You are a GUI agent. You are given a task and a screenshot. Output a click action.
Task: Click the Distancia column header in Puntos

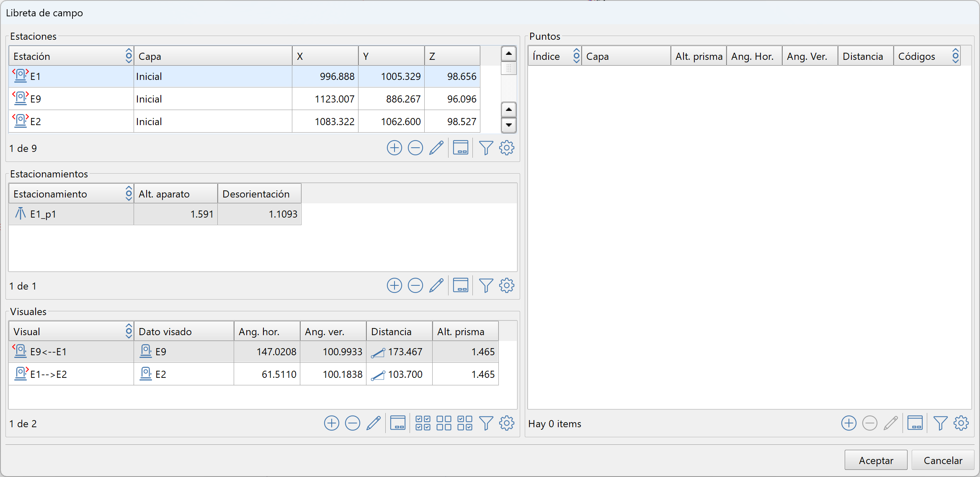863,56
